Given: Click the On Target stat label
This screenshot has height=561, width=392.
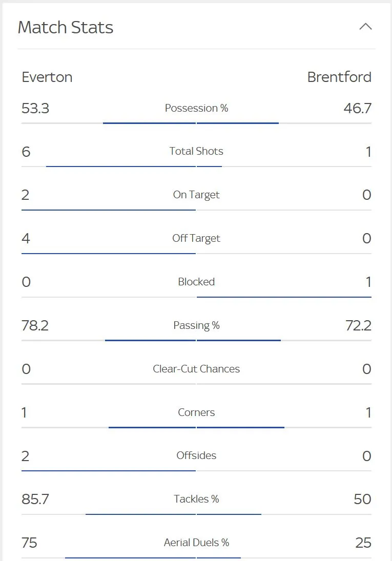Looking at the screenshot, I should click(196, 195).
